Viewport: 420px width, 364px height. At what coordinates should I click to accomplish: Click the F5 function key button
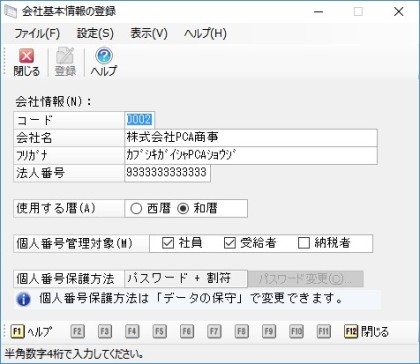click(159, 331)
